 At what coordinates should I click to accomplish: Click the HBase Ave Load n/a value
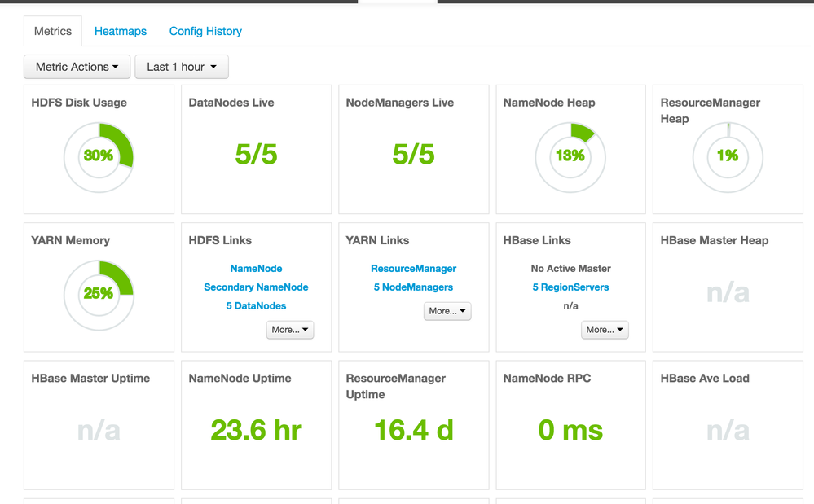point(728,431)
